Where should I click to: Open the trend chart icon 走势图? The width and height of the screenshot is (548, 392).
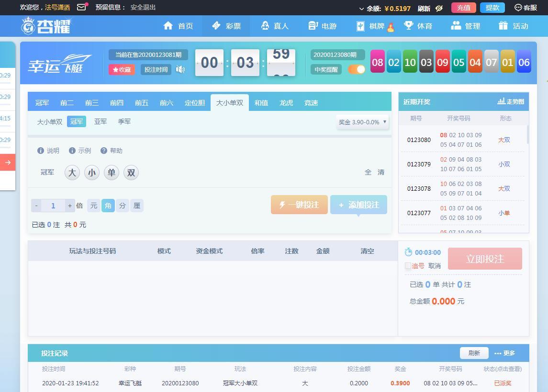pyautogui.click(x=501, y=101)
